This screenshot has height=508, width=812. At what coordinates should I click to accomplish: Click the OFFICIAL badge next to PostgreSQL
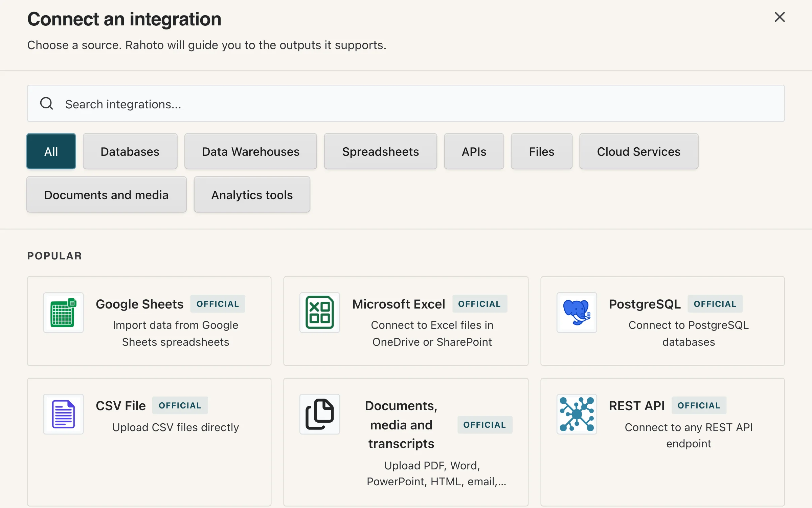pyautogui.click(x=715, y=304)
